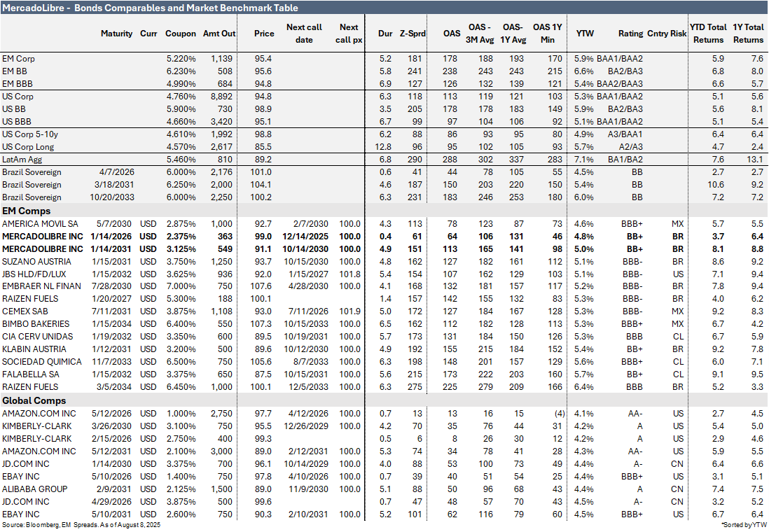Image resolution: width=769 pixels, height=532 pixels.
Task: Click JD.COM INC maturity '4/29/2026'
Action: click(x=111, y=502)
